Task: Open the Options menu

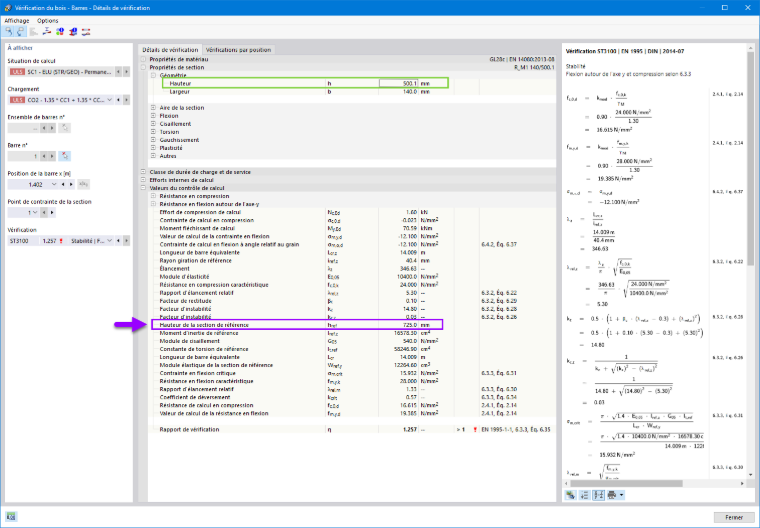Action: pos(48,21)
